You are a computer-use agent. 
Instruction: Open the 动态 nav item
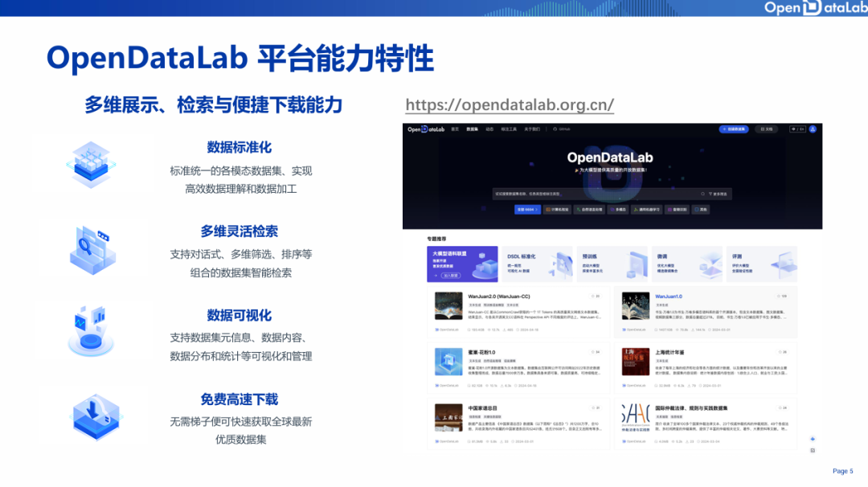point(489,129)
